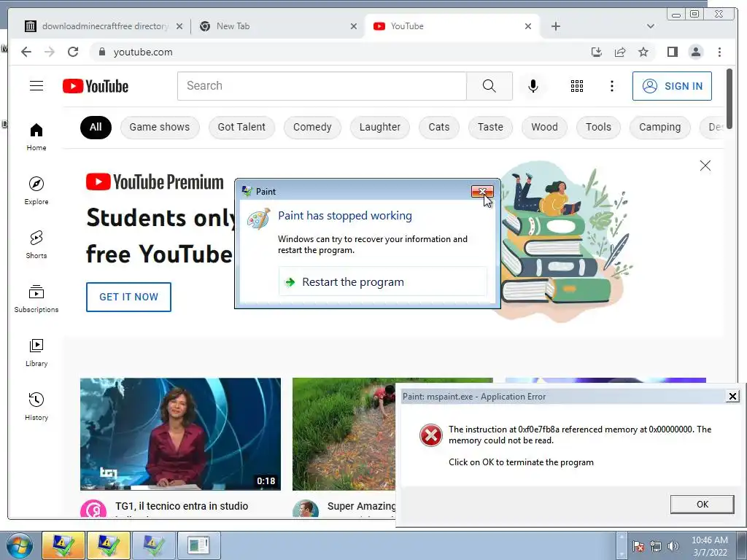
Task: Open a new browser tab
Action: (555, 26)
